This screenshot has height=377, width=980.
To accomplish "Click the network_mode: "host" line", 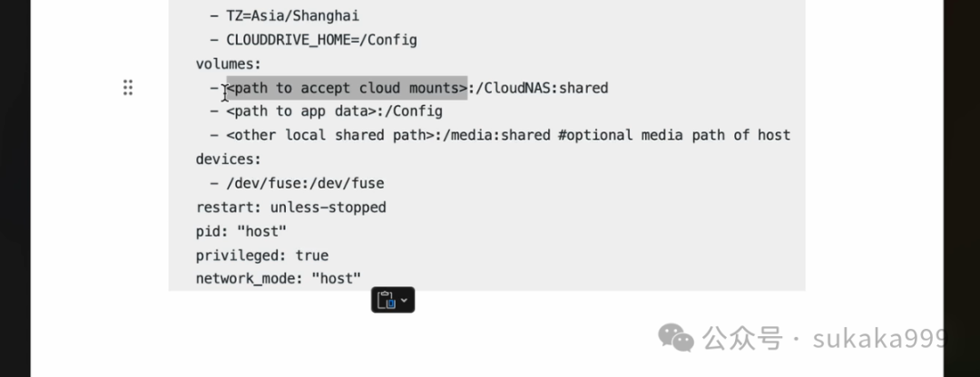I will click(x=279, y=278).
